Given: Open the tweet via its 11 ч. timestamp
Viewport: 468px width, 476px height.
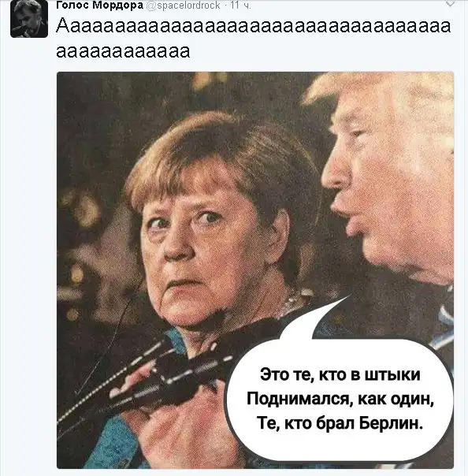Looking at the screenshot, I should point(240,5).
